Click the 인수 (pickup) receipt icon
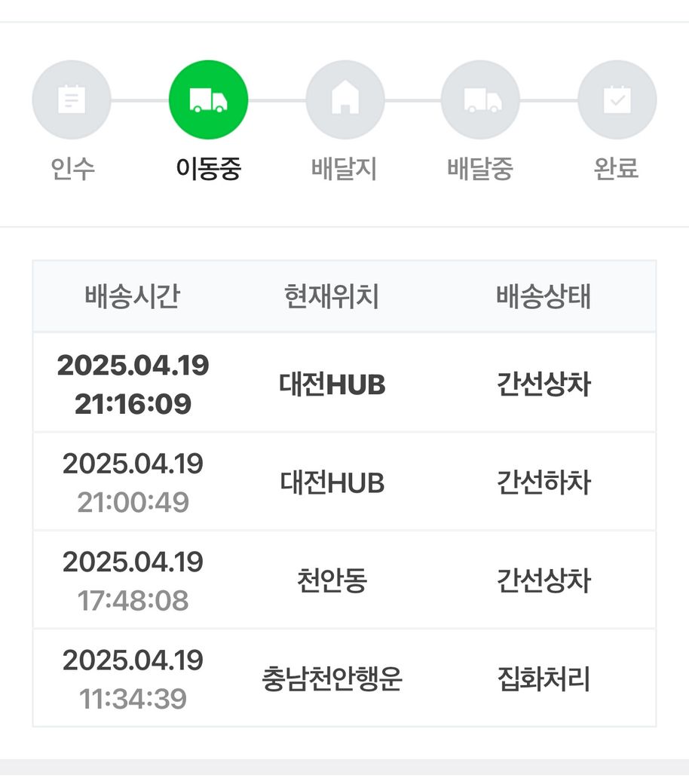 72,100
